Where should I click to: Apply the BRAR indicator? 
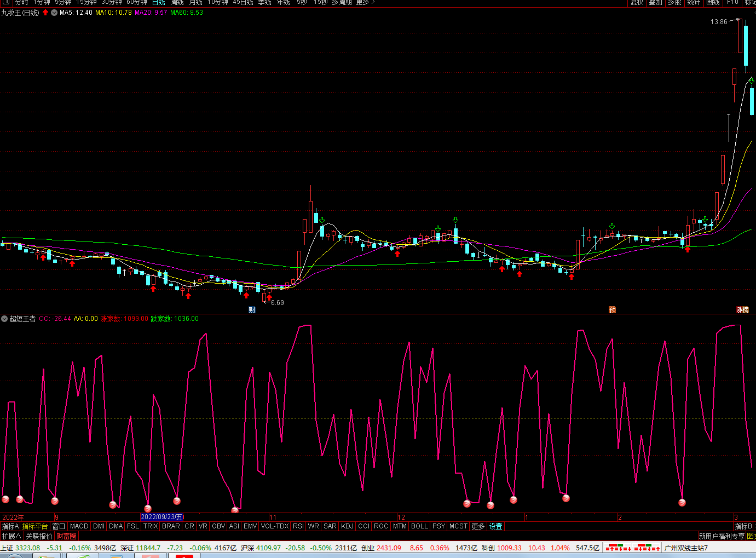click(171, 526)
